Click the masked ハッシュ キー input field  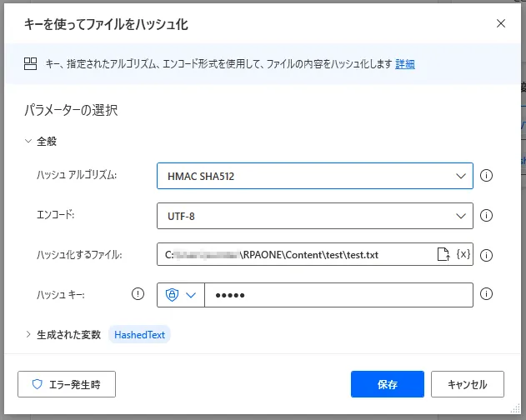338,295
